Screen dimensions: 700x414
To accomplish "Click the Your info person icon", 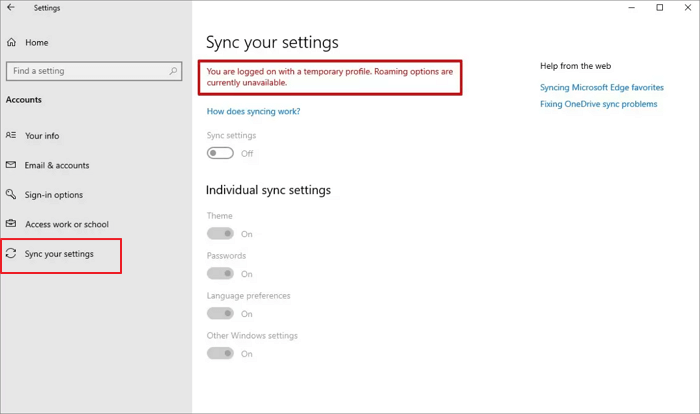I will pos(11,135).
